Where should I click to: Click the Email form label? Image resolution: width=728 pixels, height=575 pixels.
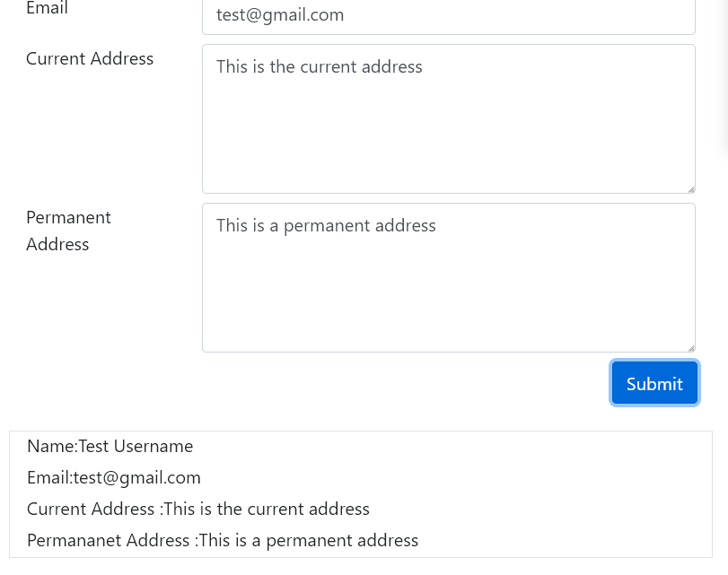coord(47,9)
